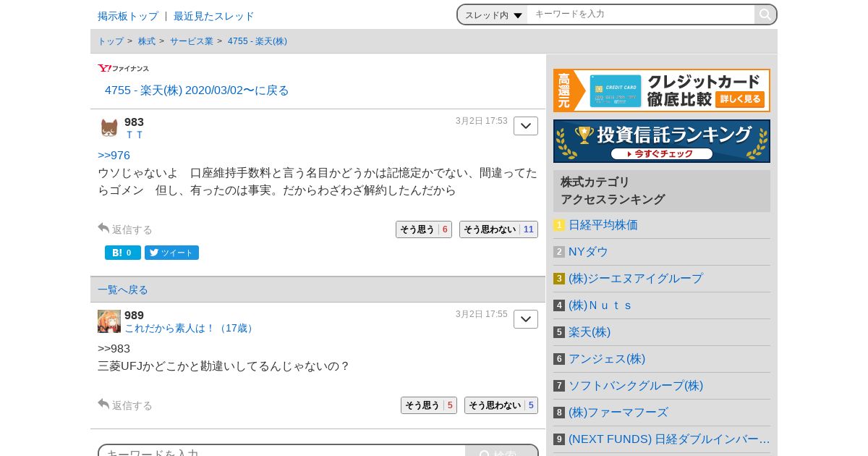Expand the options chevron on post 989

(526, 319)
